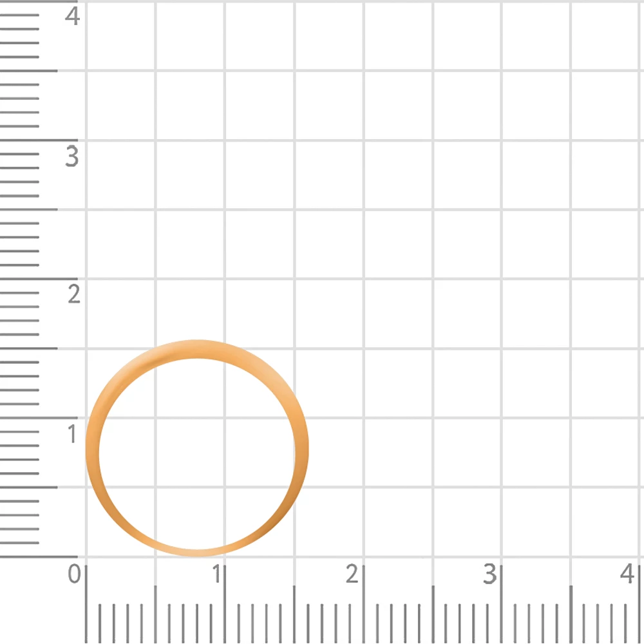Click the number 4 on the vertical ruler
The image size is (644, 644).
click(x=72, y=17)
